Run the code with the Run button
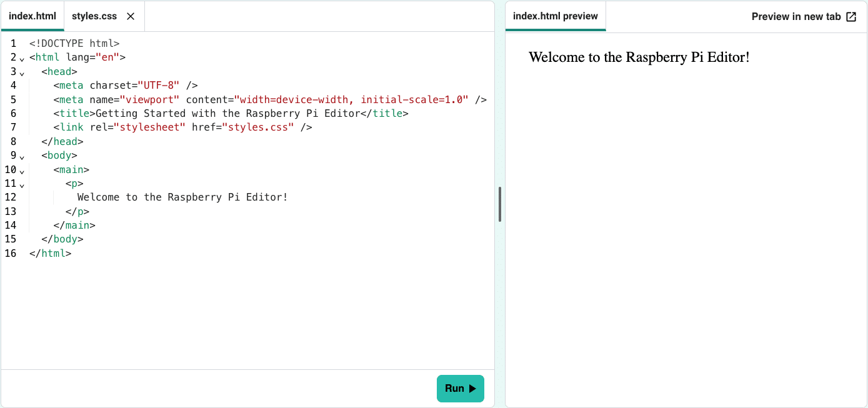This screenshot has width=868, height=408. [461, 389]
